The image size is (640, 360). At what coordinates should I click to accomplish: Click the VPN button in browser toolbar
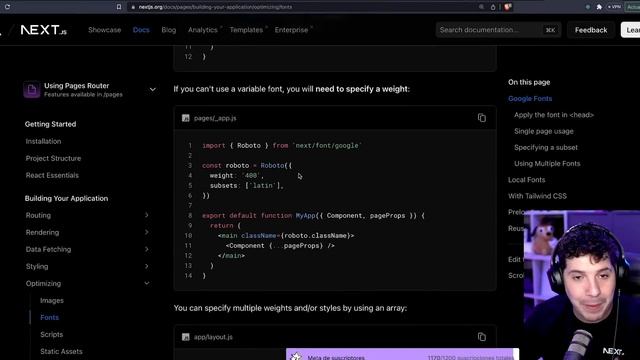tap(614, 7)
